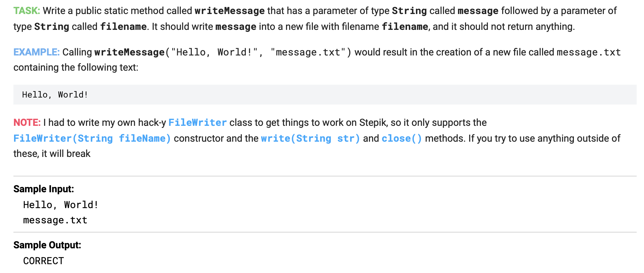This screenshot has height=273, width=644.
Task: Click message.txt in the sample input
Action: click(x=55, y=220)
